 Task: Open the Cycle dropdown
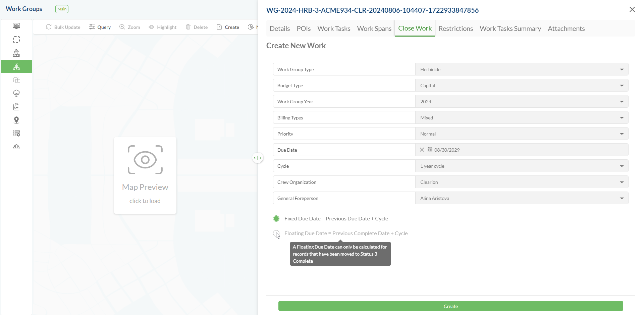coord(622,166)
